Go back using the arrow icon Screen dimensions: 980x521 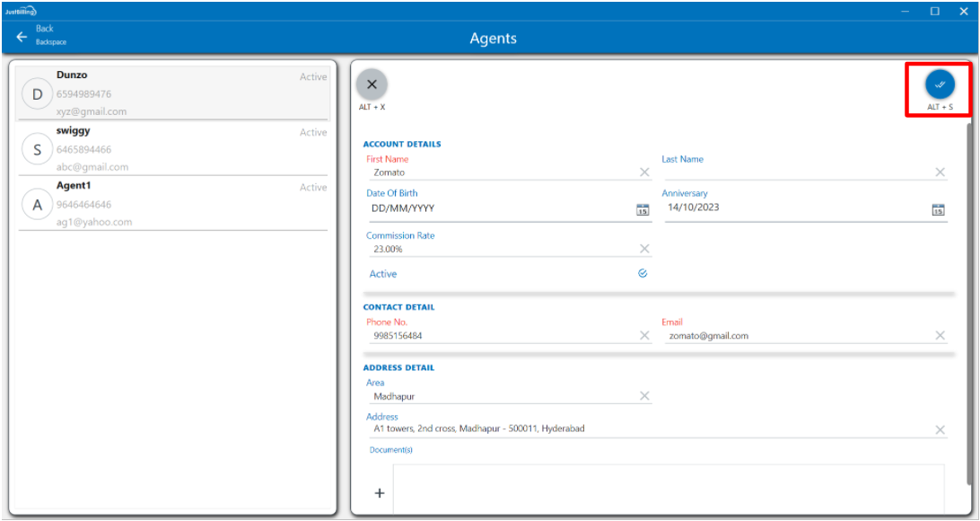tap(22, 37)
